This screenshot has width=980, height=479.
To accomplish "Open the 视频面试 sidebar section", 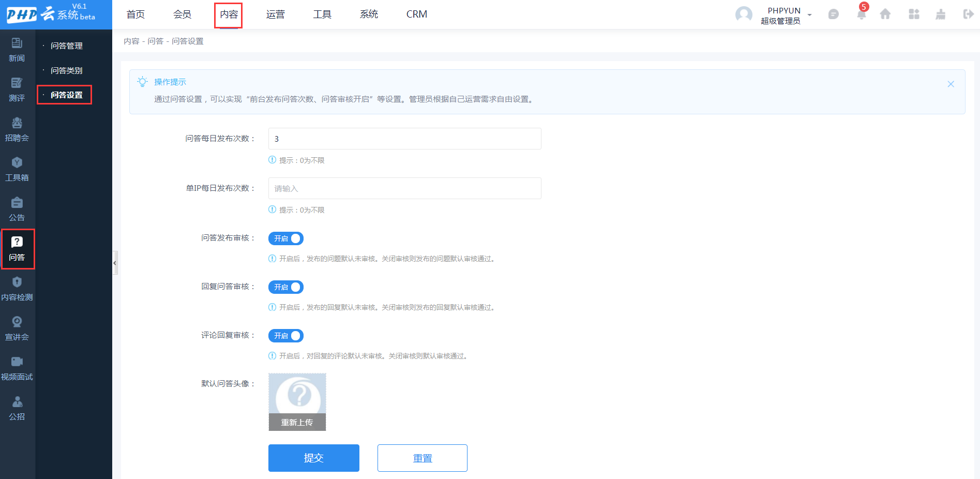I will [x=17, y=369].
